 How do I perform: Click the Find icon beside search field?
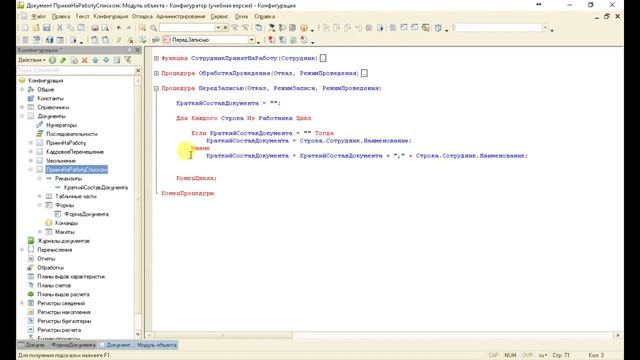tap(142, 28)
